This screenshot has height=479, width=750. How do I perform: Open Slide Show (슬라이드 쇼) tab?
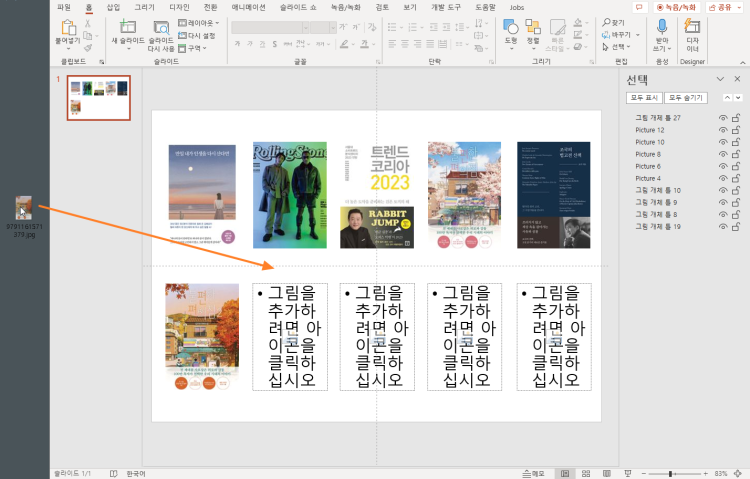click(x=298, y=7)
